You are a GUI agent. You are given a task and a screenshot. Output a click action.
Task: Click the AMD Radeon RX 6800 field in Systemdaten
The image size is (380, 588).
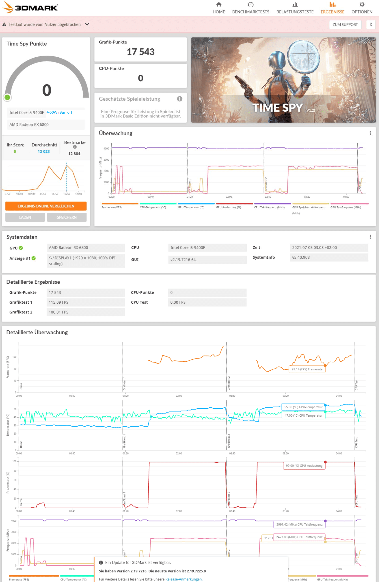(86, 248)
